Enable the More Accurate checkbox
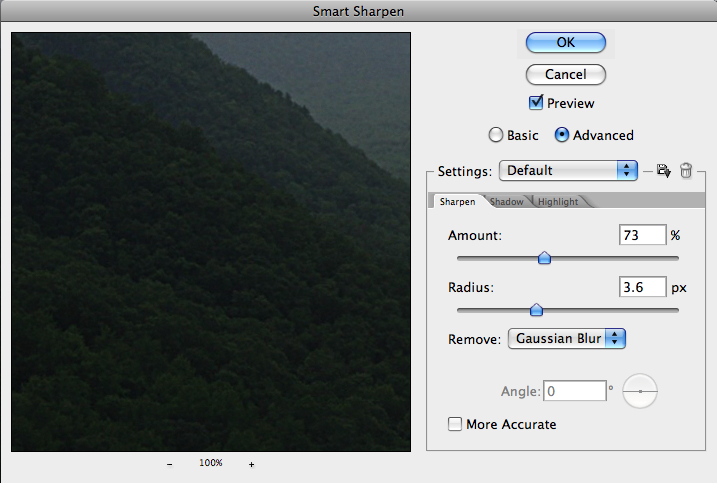 coord(456,424)
